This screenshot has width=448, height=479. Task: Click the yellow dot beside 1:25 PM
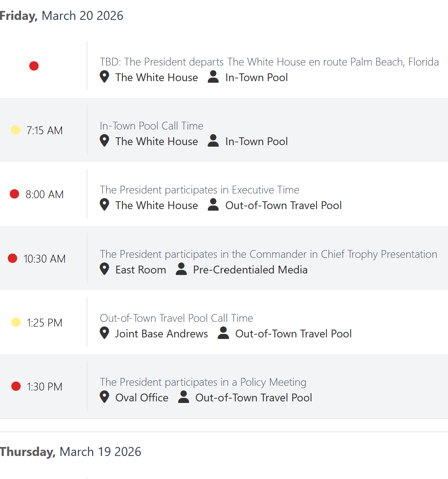16,322
